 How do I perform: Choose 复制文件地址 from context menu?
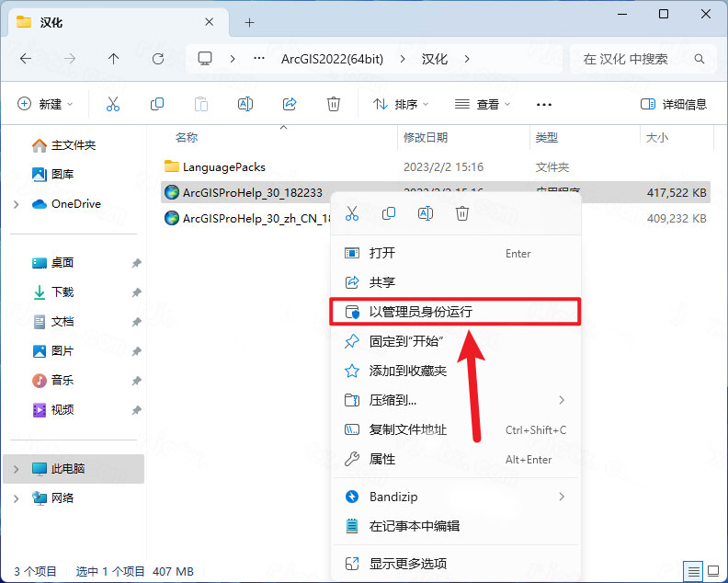(455, 429)
